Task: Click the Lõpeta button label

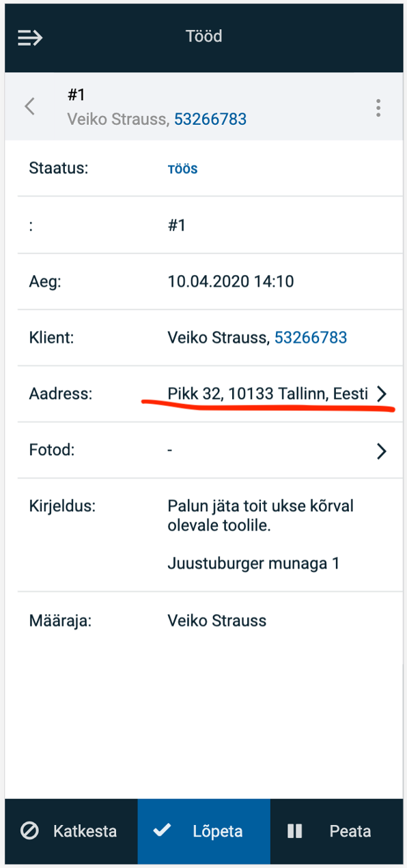Action: (218, 831)
